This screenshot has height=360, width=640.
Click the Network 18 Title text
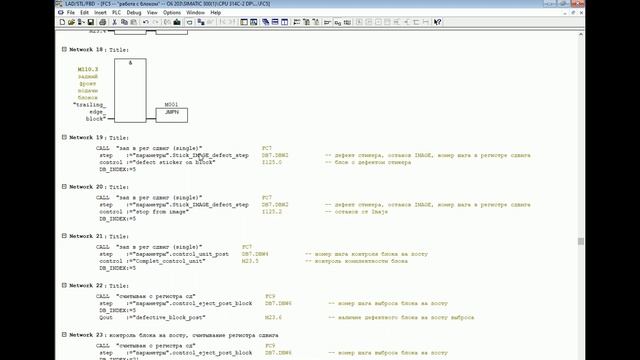[x=119, y=50]
